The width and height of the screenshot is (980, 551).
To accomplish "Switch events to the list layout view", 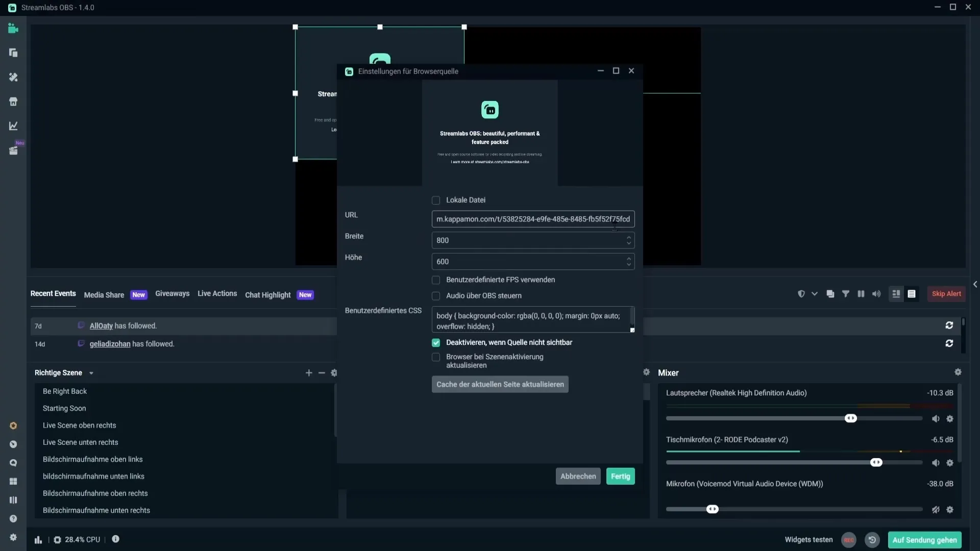I will 912,294.
